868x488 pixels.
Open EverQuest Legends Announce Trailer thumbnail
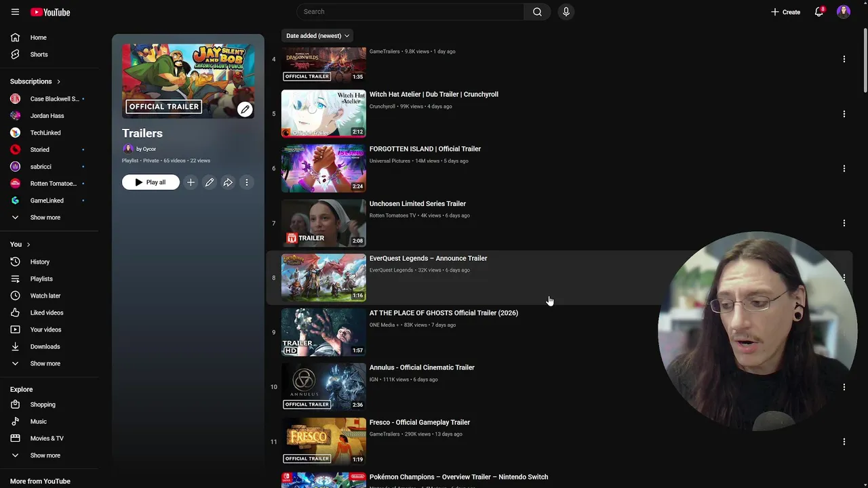click(323, 278)
